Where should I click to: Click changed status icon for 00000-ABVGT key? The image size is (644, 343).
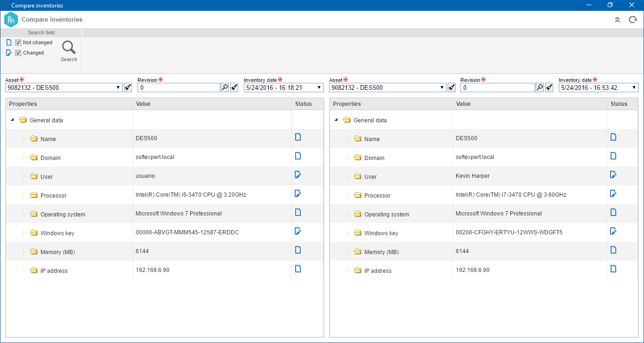298,231
